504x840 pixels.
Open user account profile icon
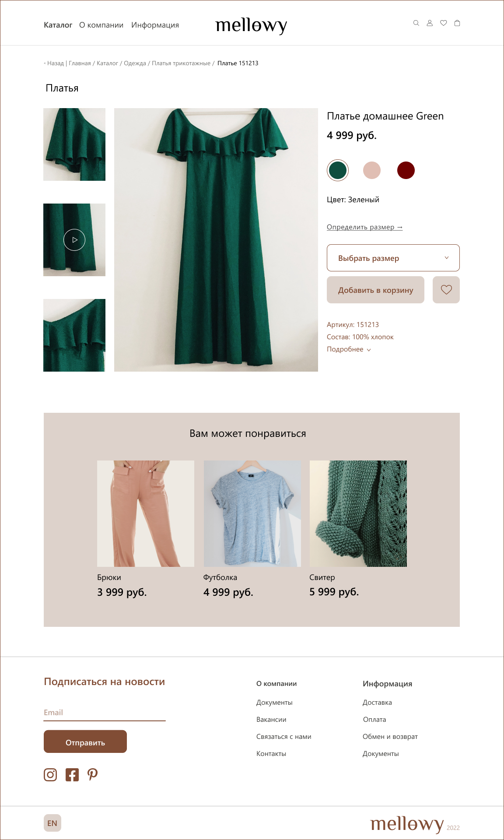coord(430,23)
